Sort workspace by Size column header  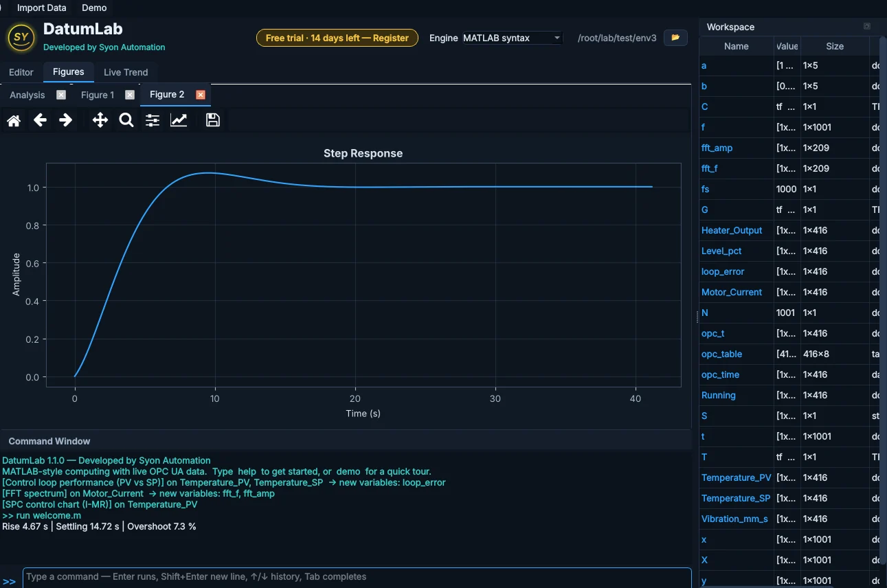point(835,46)
